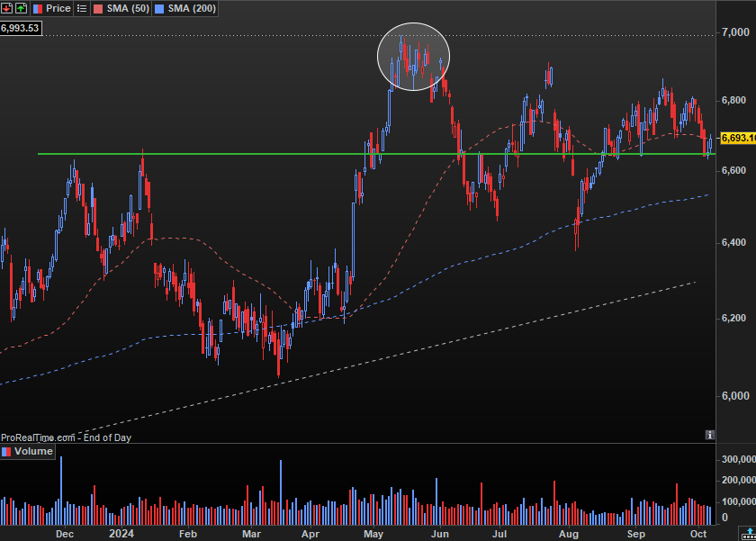Click the 2024 label on time axis
The width and height of the screenshot is (756, 541).
click(x=121, y=534)
